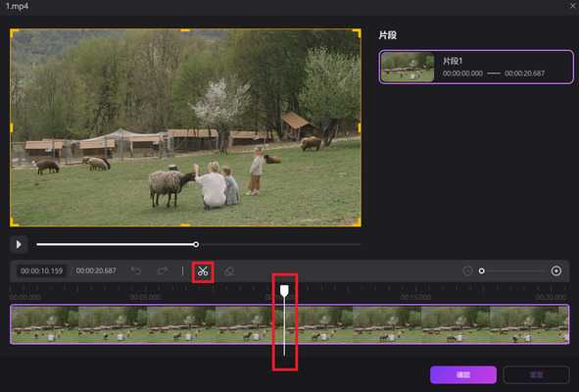
Task: Click the undo arrow icon
Action: [x=136, y=270]
